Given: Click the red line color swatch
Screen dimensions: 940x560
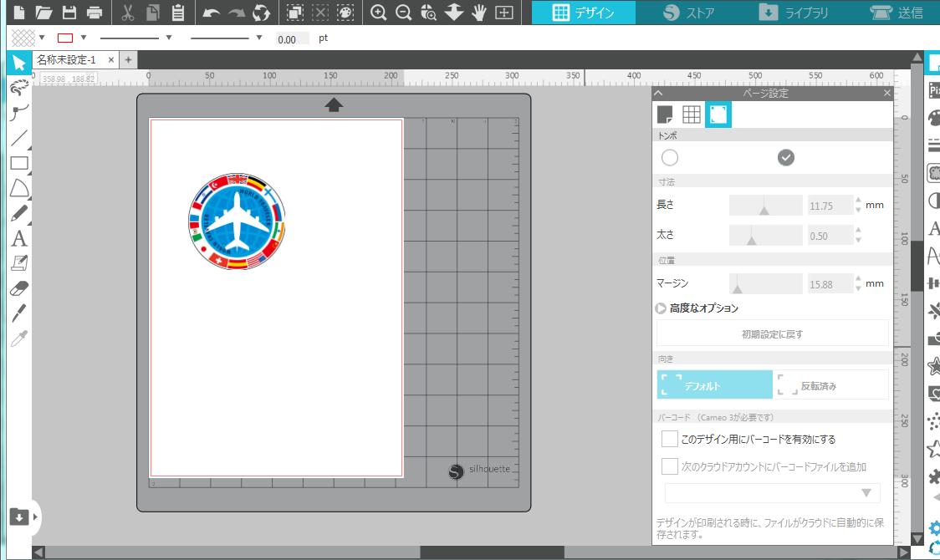Looking at the screenshot, I should tap(64, 38).
